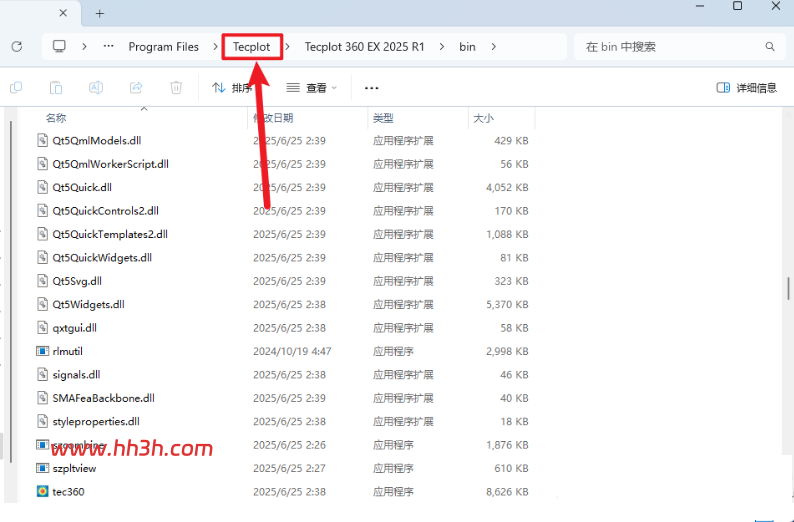Go to Program Files in breadcrumb
Image resolution: width=794 pixels, height=522 pixels.
coord(163,47)
